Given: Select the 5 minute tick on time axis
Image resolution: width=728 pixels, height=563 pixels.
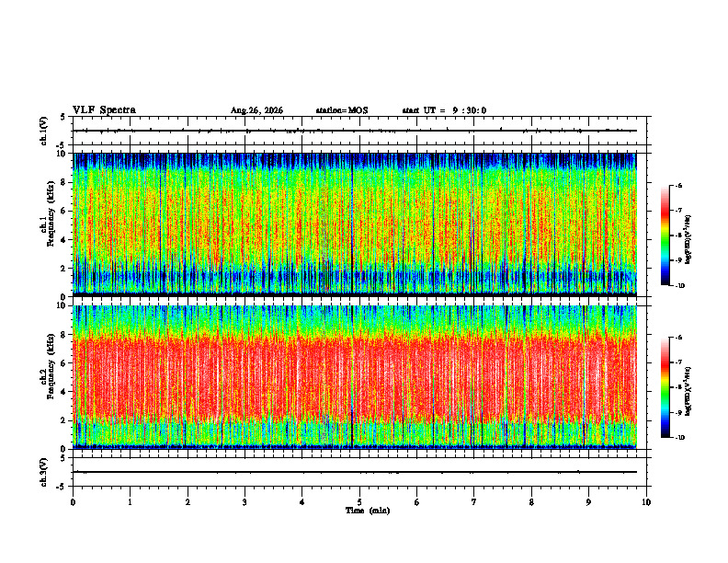Looking at the screenshot, I should click(359, 502).
